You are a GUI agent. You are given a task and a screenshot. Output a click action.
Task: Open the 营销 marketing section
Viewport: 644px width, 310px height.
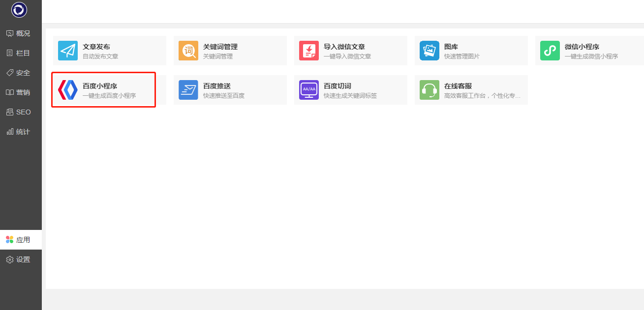tap(21, 92)
